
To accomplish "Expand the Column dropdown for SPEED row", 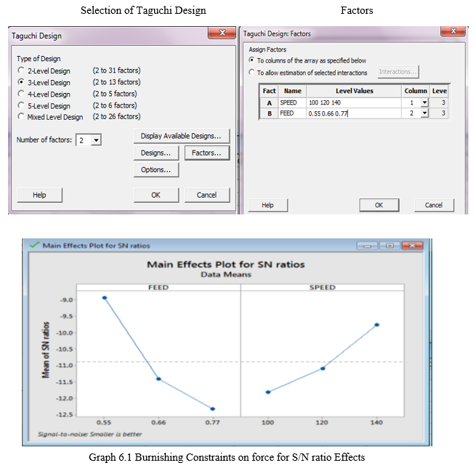I will pos(424,102).
